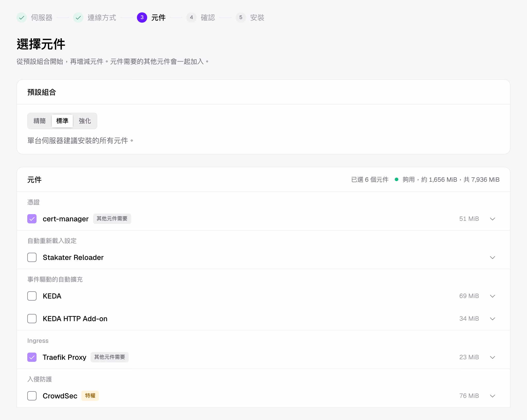This screenshot has height=420, width=527.
Task: Click the 其他元件需要 badge beside Traefik Proxy
Action: click(x=110, y=357)
